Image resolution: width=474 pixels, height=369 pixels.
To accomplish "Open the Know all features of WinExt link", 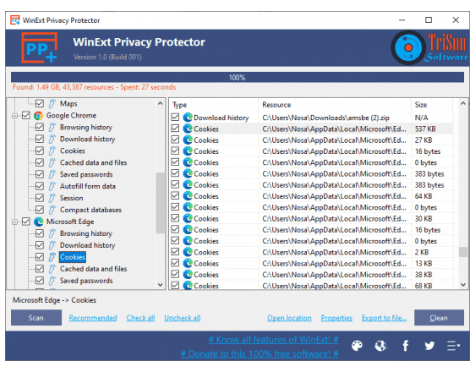I will (x=273, y=340).
